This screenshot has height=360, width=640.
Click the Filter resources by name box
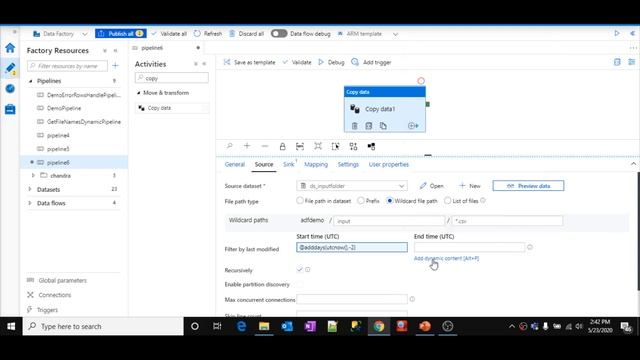(x=67, y=66)
